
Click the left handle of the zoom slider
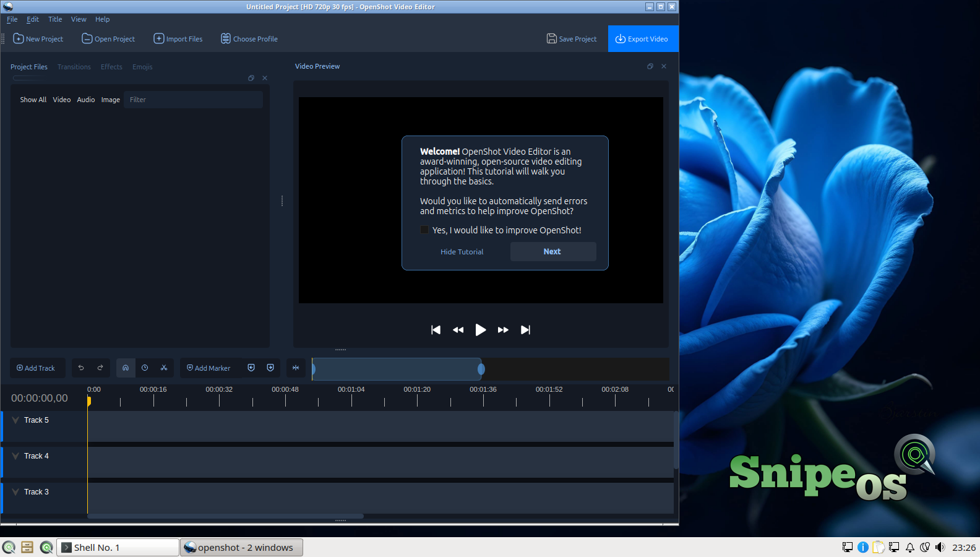[313, 369]
